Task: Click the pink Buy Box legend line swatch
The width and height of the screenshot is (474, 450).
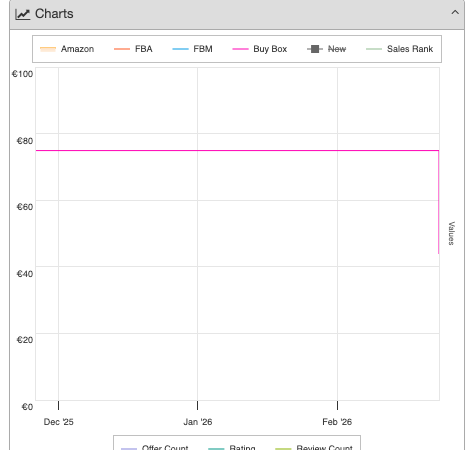Action: [240, 49]
